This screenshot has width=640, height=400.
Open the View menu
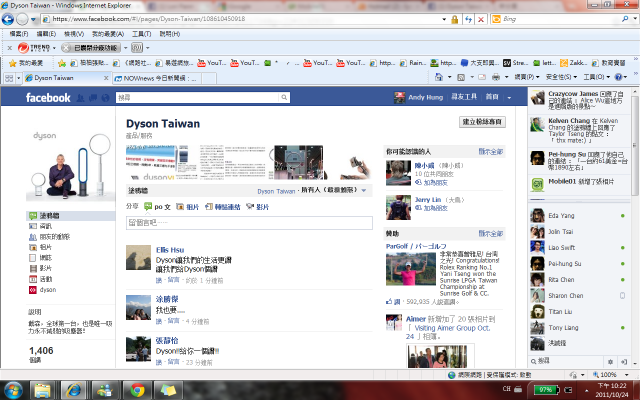tap(74, 34)
